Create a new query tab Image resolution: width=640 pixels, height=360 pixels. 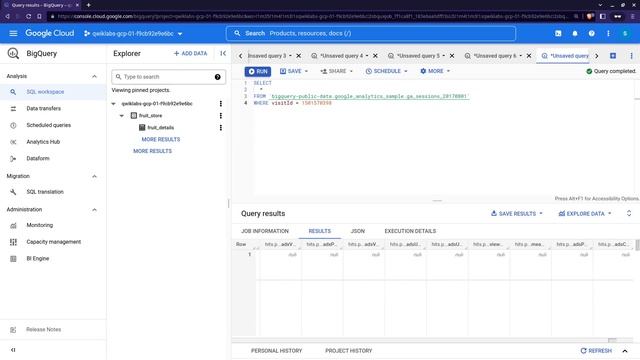613,56
